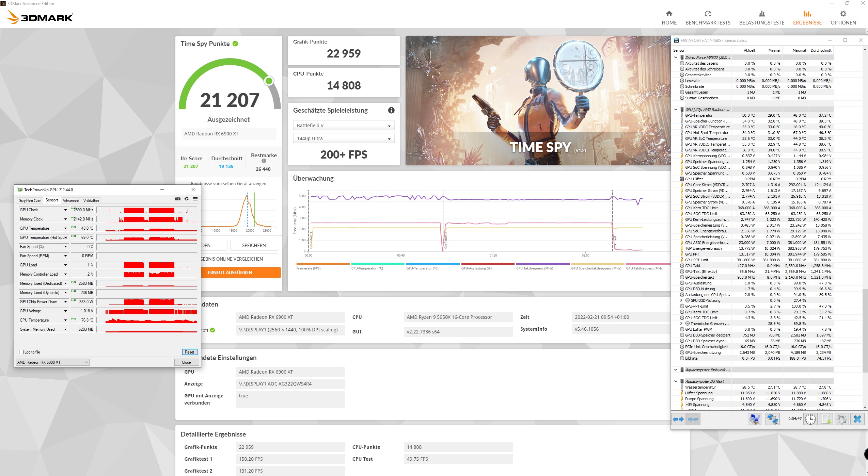Click info icon beside Geschätzte Spieleleistung
This screenshot has height=476, width=868.
point(391,110)
